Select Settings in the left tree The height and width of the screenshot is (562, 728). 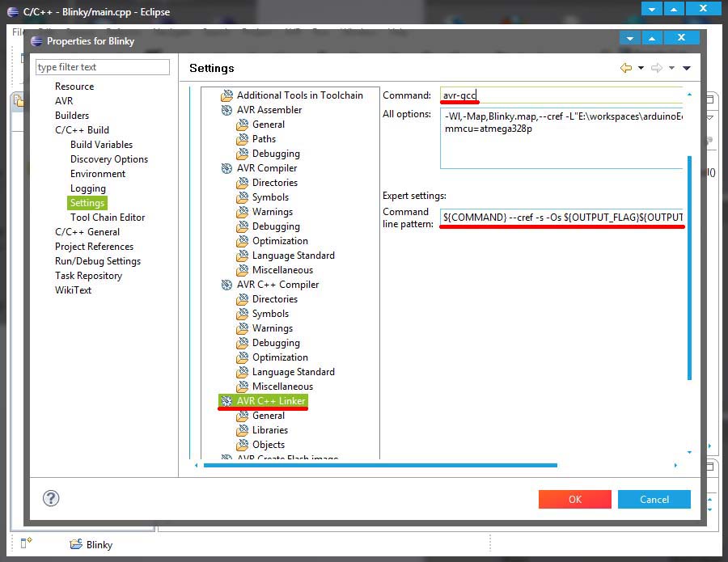(87, 203)
